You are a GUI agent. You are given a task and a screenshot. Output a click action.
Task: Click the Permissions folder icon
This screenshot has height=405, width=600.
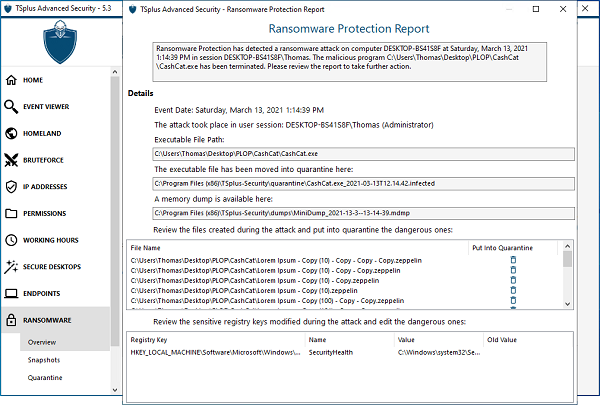(11, 213)
